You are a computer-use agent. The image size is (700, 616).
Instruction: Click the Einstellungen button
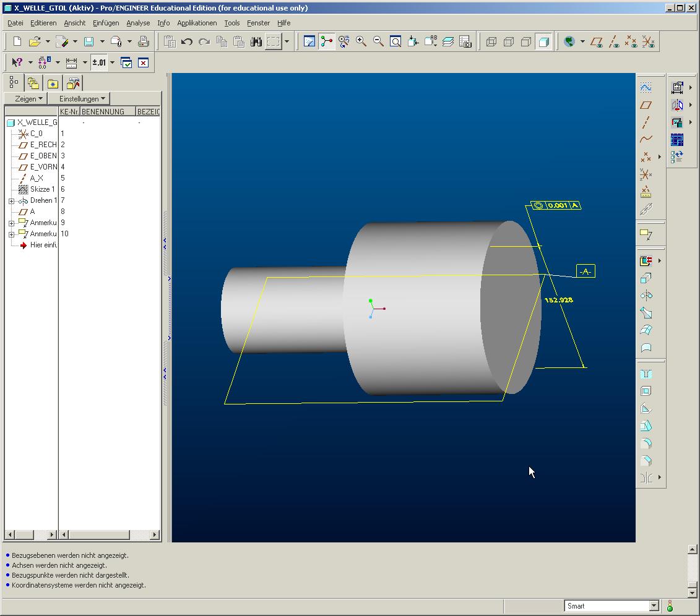(82, 99)
